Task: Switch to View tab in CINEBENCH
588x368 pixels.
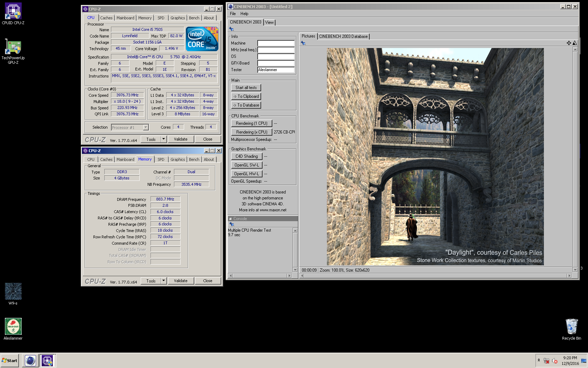Action: [x=269, y=22]
